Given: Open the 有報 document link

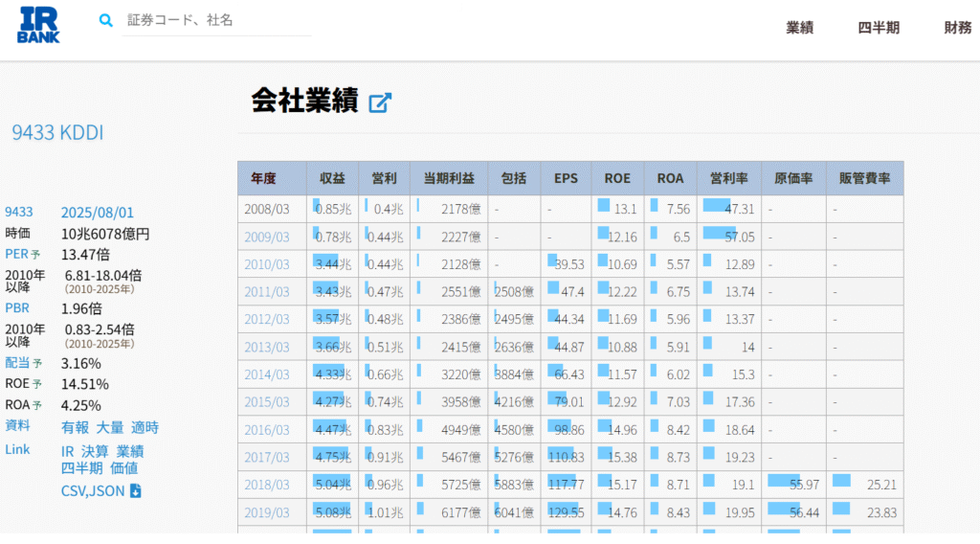Looking at the screenshot, I should pos(75,428).
